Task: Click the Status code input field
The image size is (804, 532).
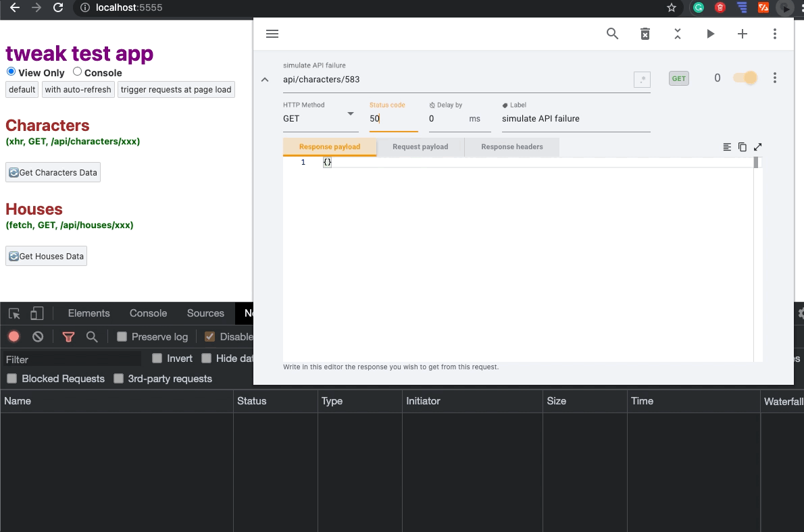Action: (x=393, y=118)
